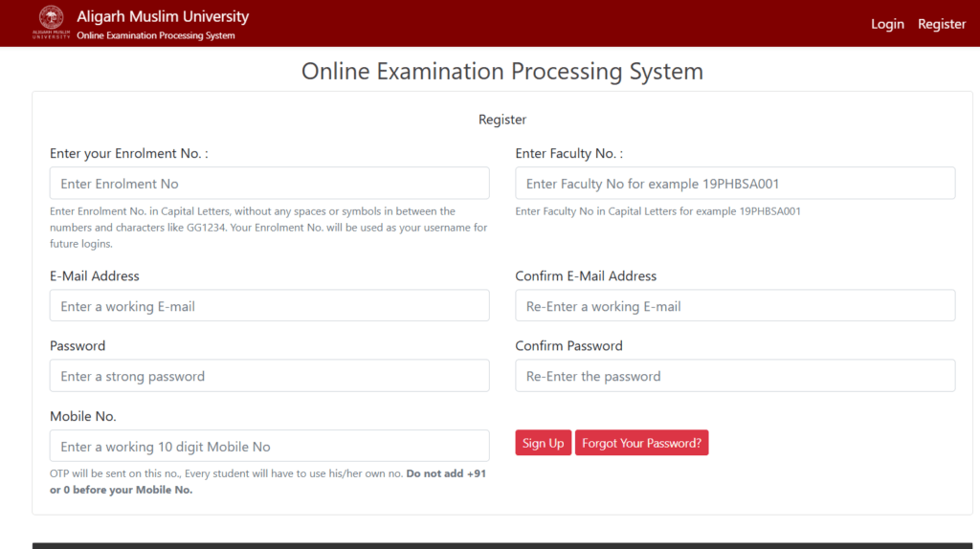980x549 pixels.
Task: Click the 'Online Examination Processing System' page heading
Action: coord(502,72)
